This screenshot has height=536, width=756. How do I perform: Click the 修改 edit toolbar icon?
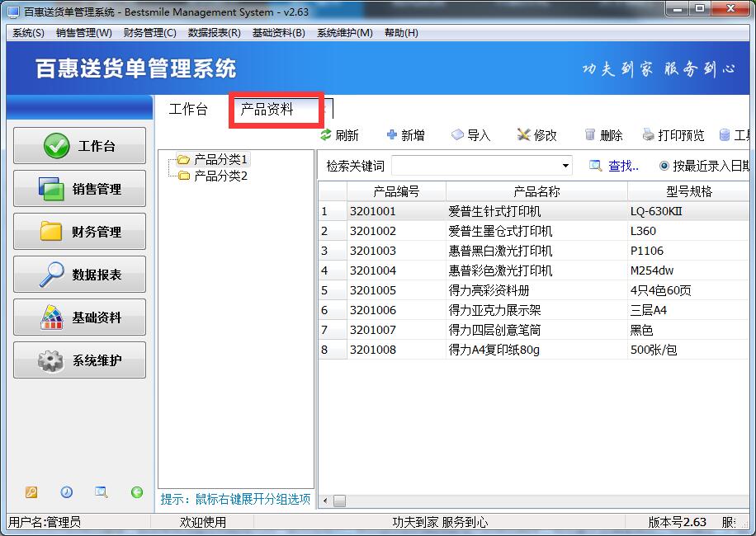point(523,135)
